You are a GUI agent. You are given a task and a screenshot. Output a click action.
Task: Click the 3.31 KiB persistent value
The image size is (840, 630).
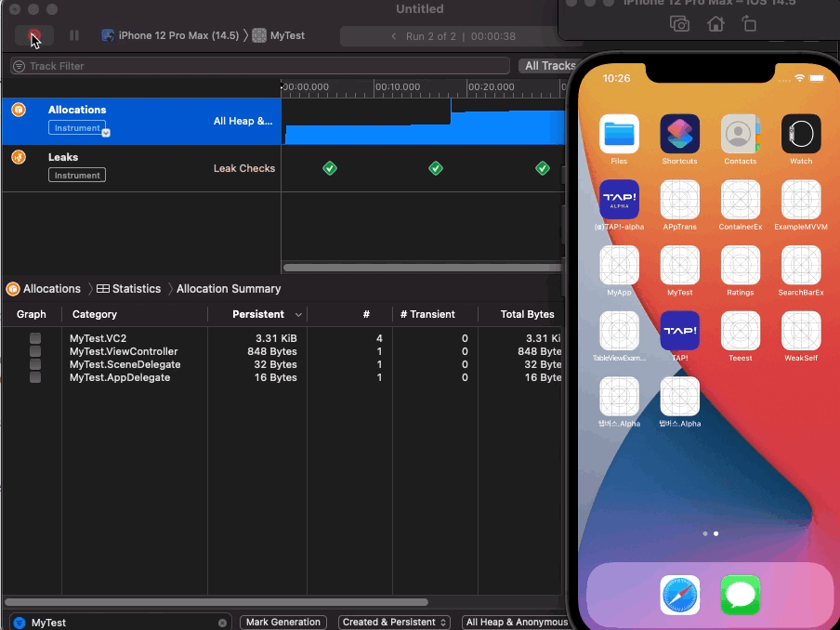276,338
